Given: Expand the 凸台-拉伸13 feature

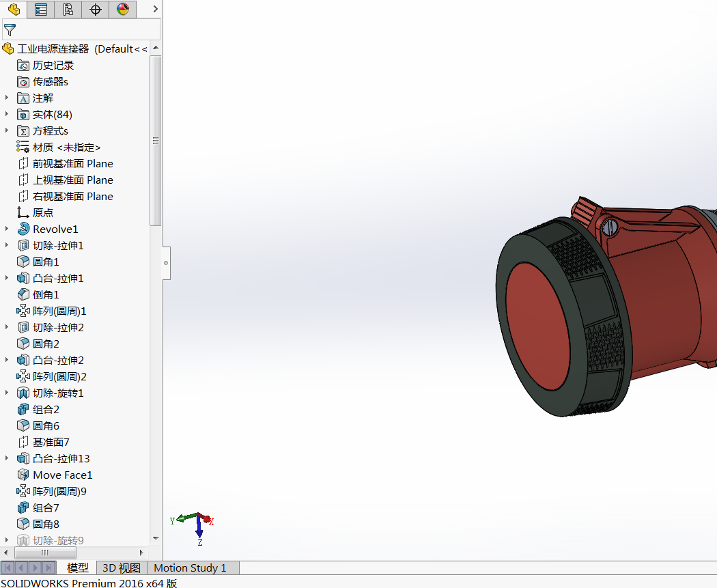Looking at the screenshot, I should pyautogui.click(x=6, y=458).
